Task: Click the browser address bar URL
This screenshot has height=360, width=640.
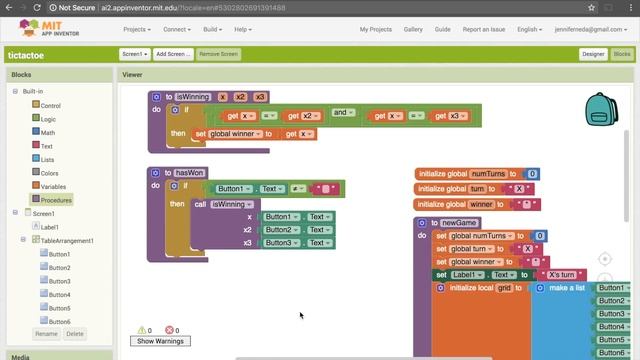Action: click(x=193, y=7)
